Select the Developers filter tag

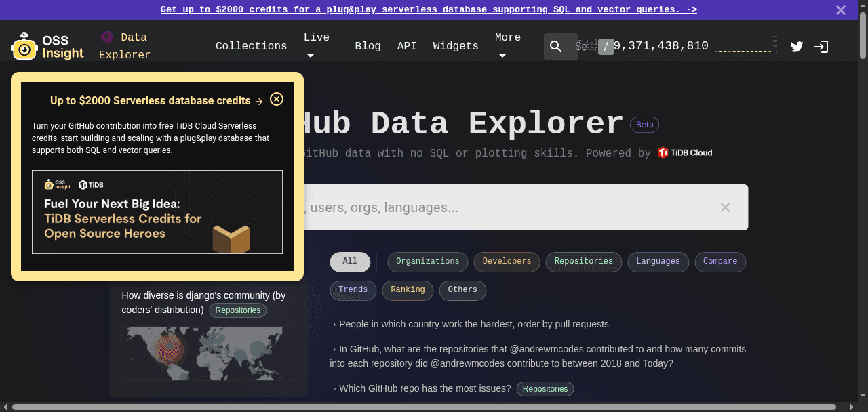pos(507,262)
